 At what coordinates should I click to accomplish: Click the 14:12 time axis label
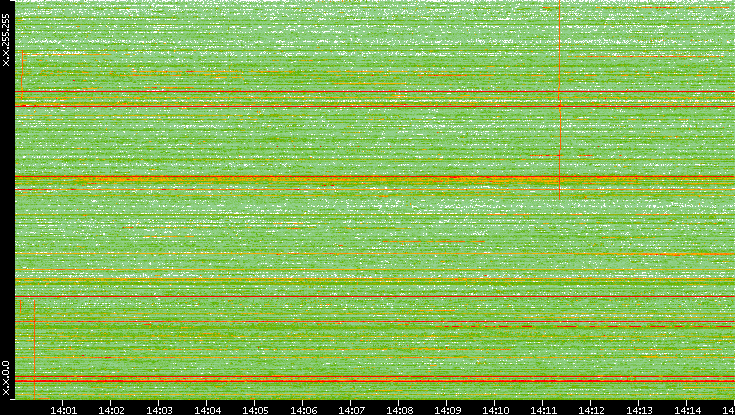591,410
